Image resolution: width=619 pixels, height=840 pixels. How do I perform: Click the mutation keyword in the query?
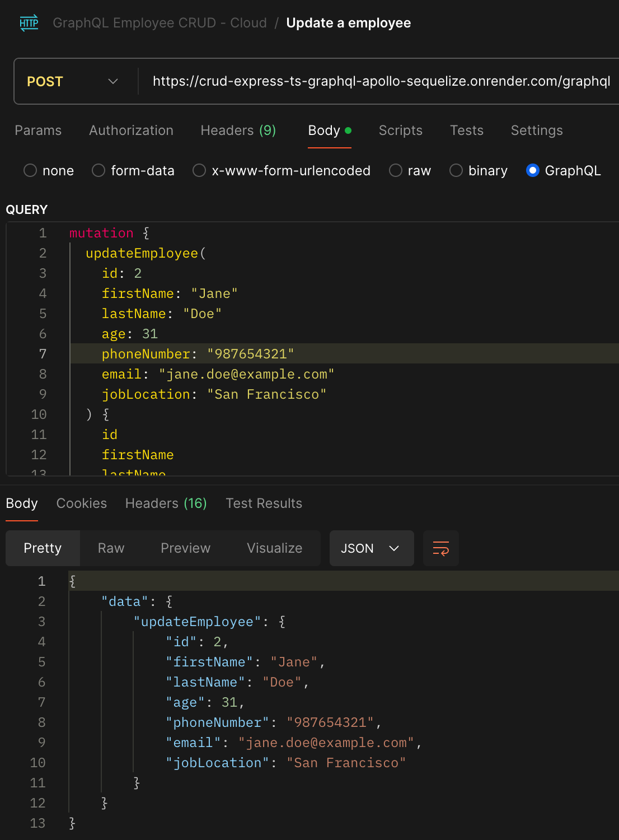click(x=101, y=233)
